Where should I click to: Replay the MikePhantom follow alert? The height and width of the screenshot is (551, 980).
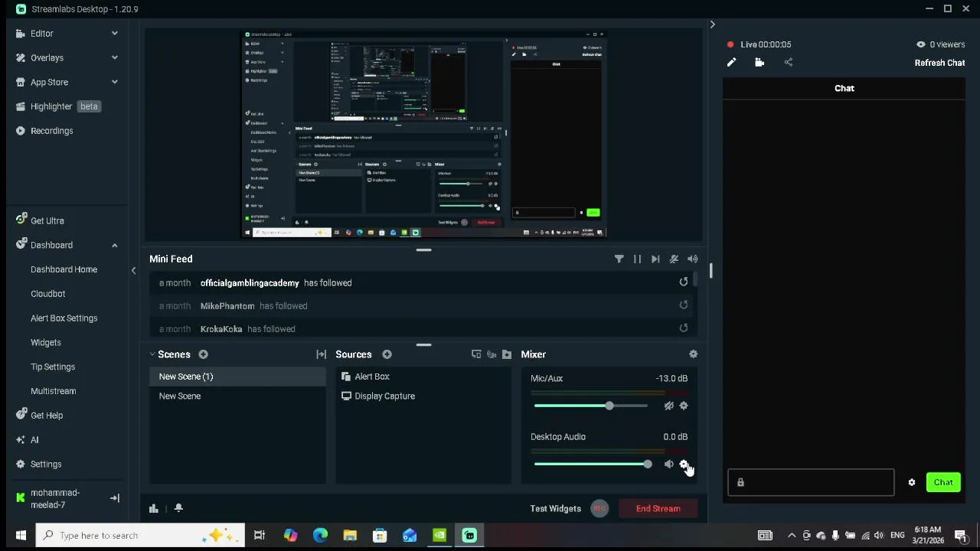(x=684, y=305)
